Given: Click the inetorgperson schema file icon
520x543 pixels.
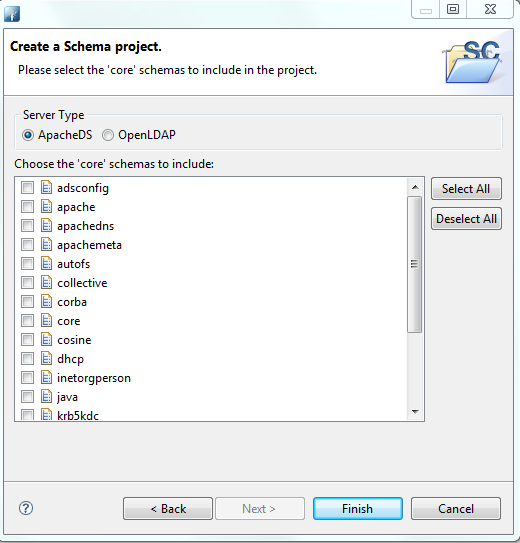Looking at the screenshot, I should coord(46,377).
